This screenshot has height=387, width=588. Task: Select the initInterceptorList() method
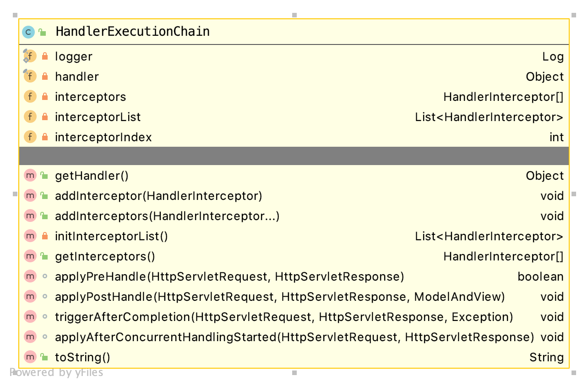(112, 237)
